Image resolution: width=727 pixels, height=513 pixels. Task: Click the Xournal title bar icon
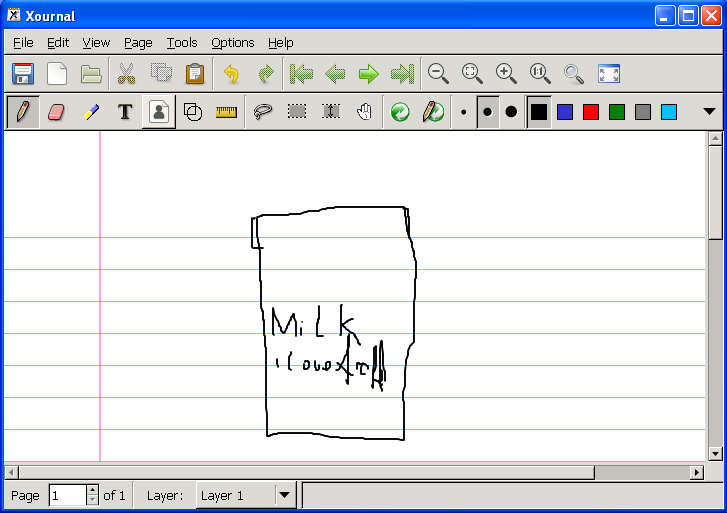coord(14,15)
